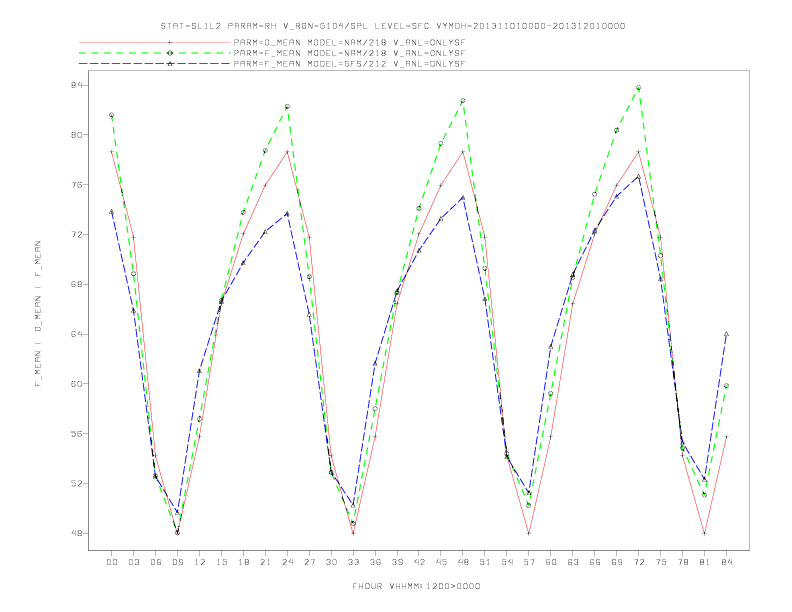This screenshot has width=792, height=612.
Task: Select the green PARM=F_MEAN MODEL=NAM/218 legend label
Action: pos(350,53)
